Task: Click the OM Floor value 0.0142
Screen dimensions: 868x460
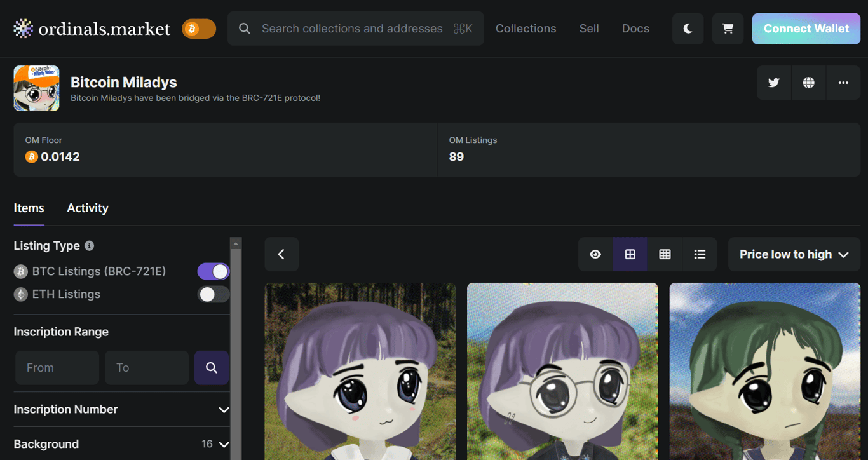Action: (60, 157)
